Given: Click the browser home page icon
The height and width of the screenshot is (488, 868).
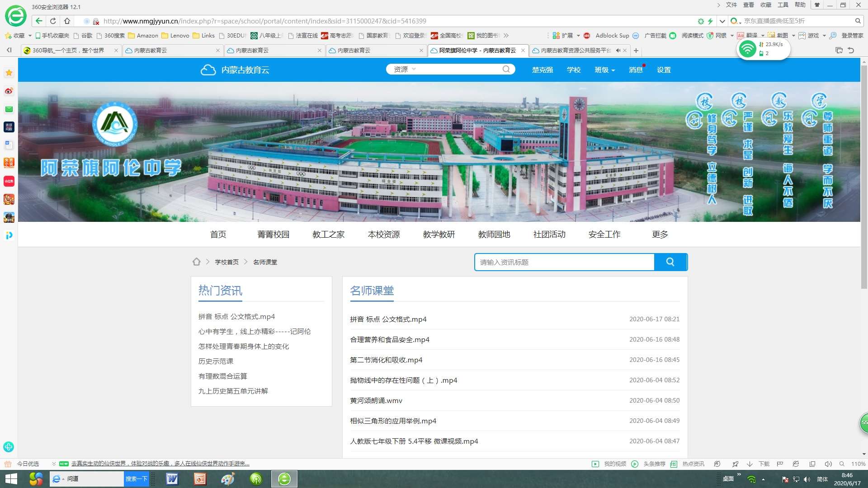Looking at the screenshot, I should pos(67,21).
